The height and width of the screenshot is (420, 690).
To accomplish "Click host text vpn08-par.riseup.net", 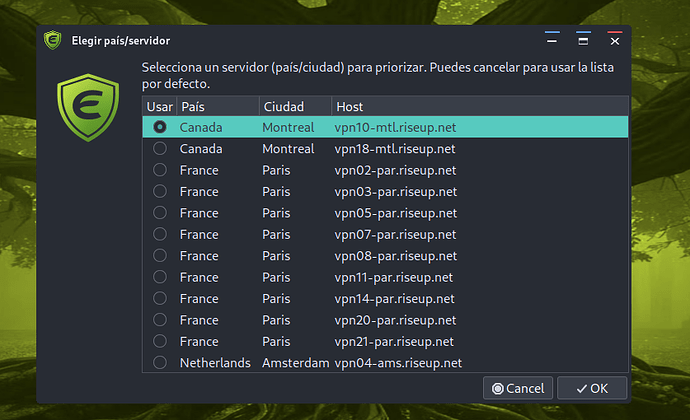I will click(x=396, y=256).
